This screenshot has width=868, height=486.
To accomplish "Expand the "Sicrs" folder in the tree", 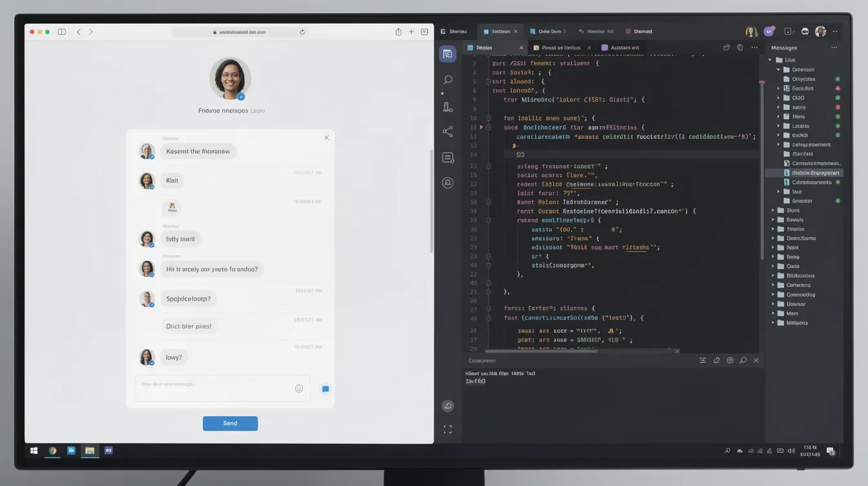I will 773,210.
